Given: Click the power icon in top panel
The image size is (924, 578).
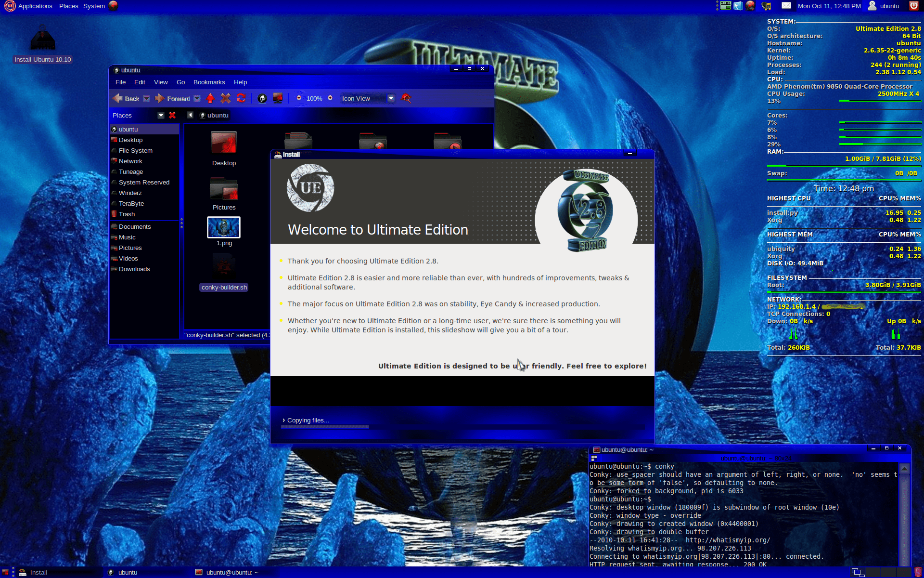Looking at the screenshot, I should click(913, 6).
